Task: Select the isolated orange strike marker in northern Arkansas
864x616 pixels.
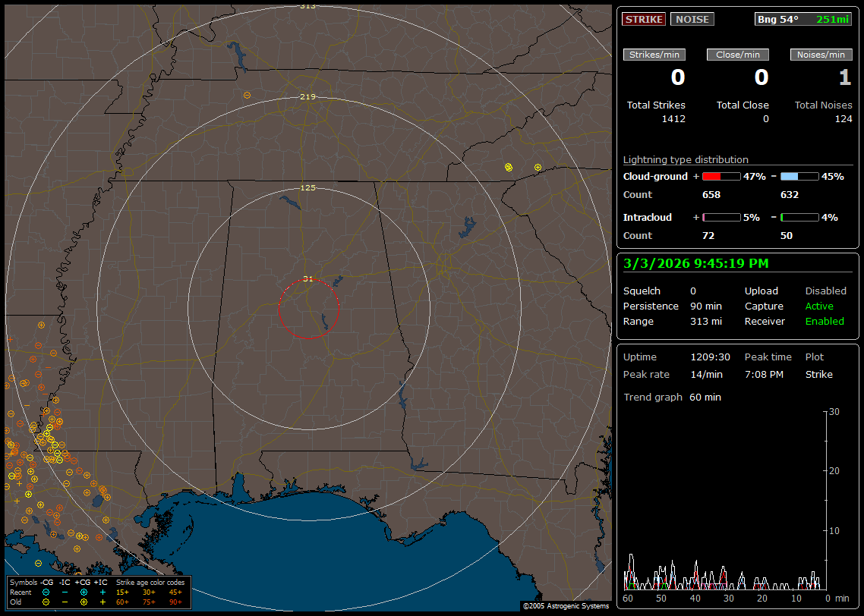Action: click(x=247, y=95)
